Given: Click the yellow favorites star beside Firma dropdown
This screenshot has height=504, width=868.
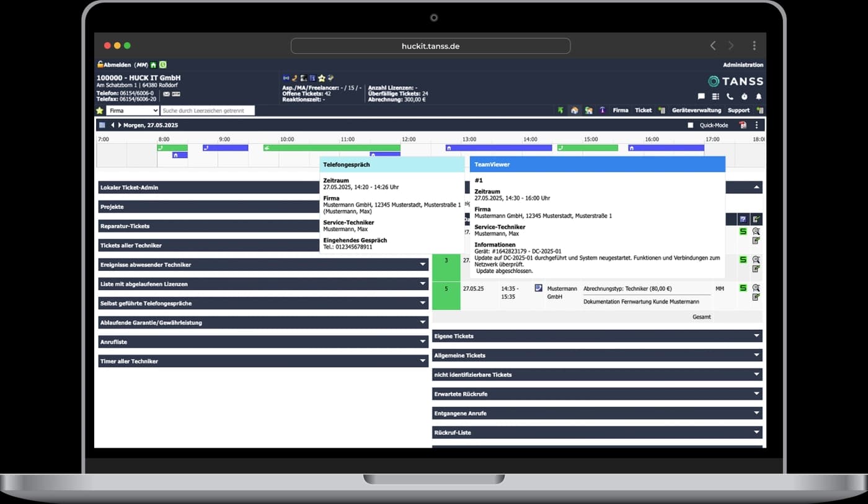Looking at the screenshot, I should [100, 110].
